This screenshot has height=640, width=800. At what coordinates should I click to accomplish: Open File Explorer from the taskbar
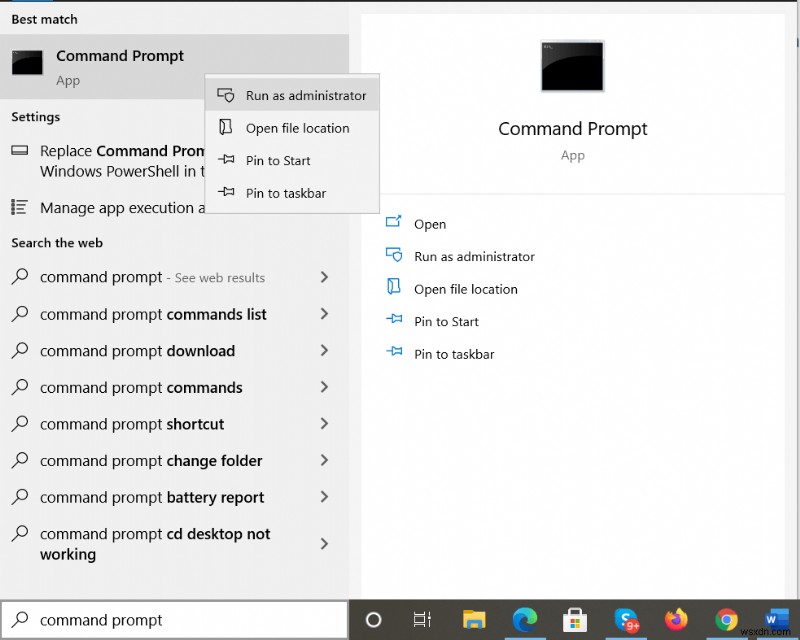point(473,620)
